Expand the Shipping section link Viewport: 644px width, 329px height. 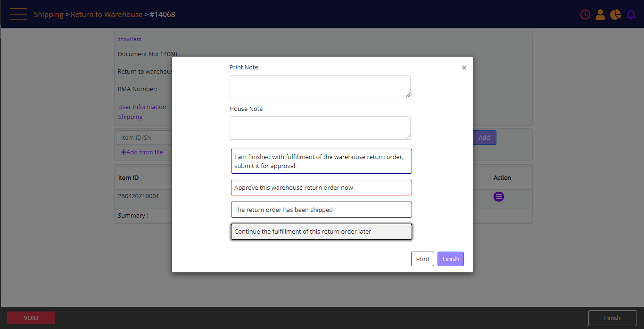pos(131,117)
